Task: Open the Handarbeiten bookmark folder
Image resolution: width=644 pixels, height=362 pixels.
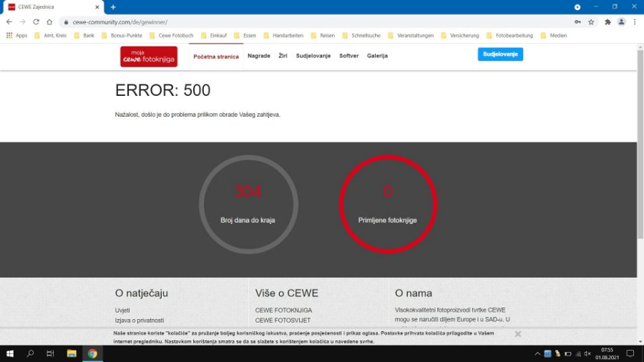Action: [x=283, y=36]
